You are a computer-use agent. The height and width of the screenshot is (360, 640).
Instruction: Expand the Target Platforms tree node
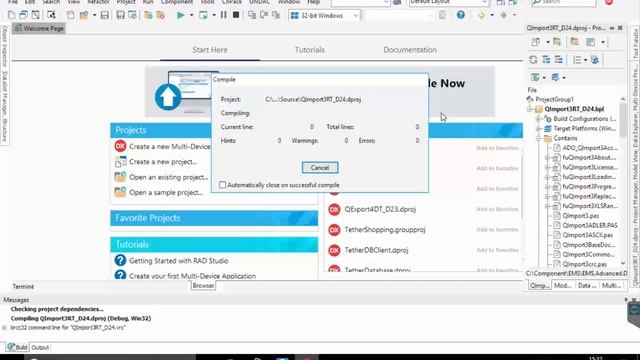[538, 129]
